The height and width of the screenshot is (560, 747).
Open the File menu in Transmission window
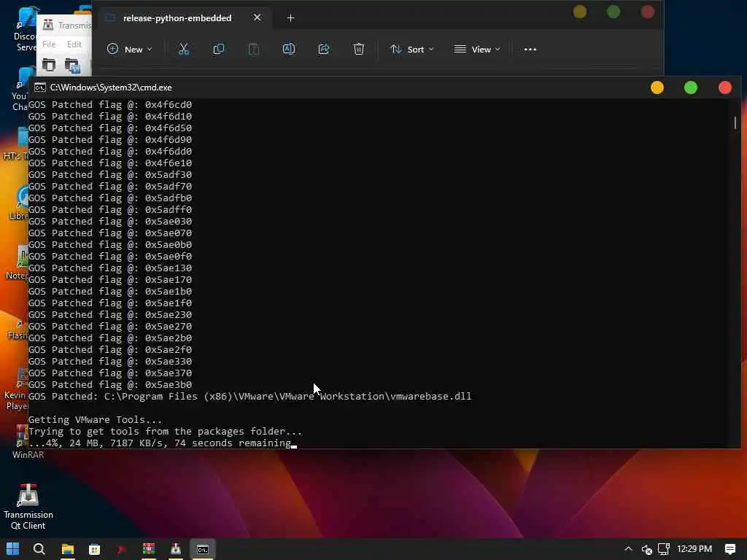click(x=49, y=44)
